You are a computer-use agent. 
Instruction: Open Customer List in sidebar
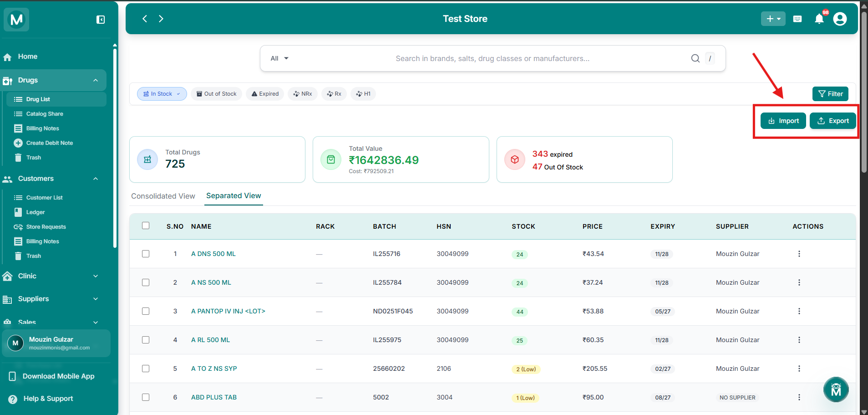44,198
